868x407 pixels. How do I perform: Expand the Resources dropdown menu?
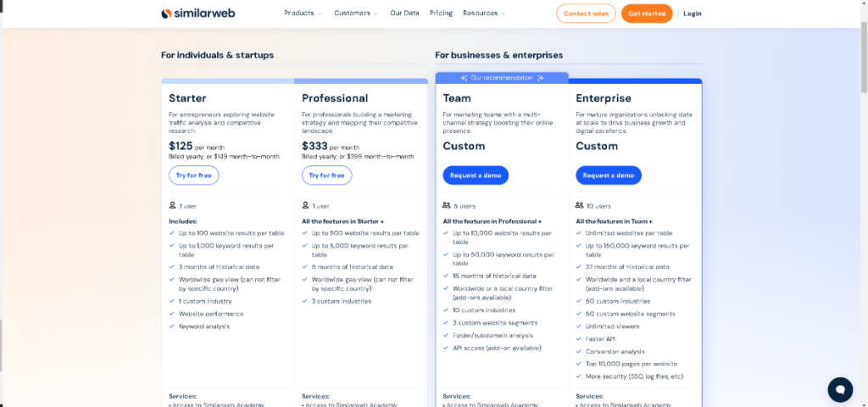coord(484,14)
